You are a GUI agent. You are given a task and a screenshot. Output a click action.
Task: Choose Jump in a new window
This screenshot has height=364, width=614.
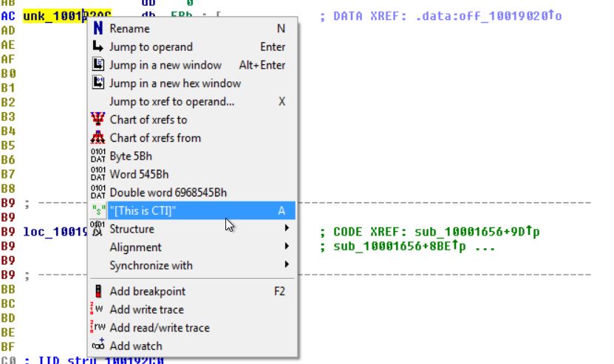click(193, 64)
